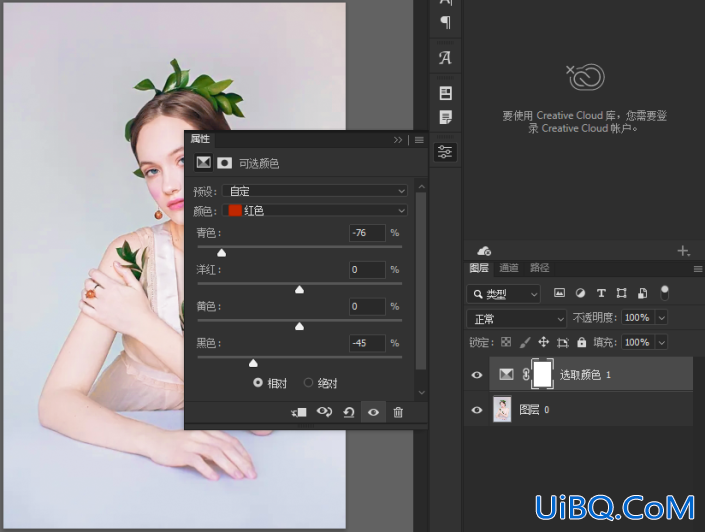Open Properties panel menu
This screenshot has height=532, width=705.
pyautogui.click(x=419, y=140)
